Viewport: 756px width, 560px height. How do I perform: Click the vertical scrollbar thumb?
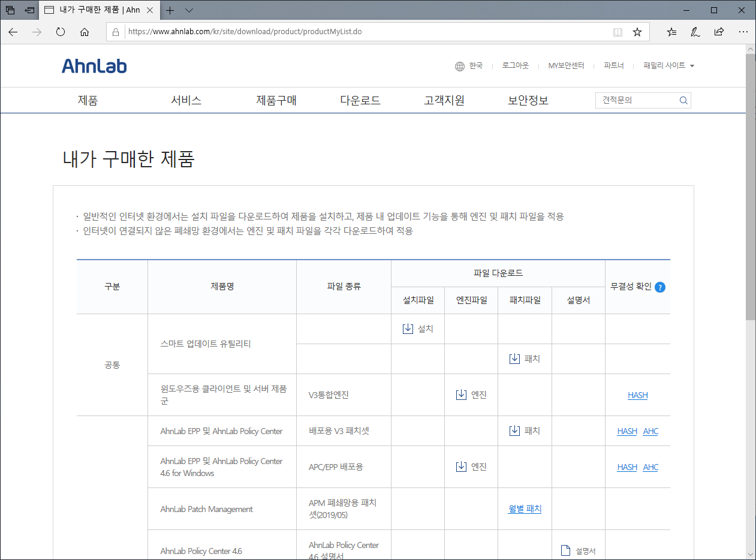751,186
